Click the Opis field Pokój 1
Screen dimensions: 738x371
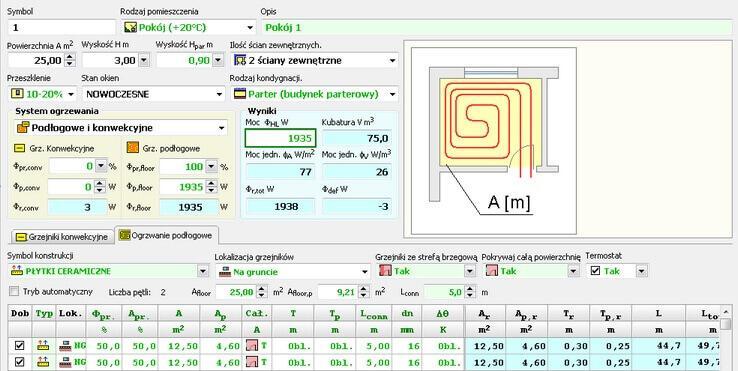(497, 27)
